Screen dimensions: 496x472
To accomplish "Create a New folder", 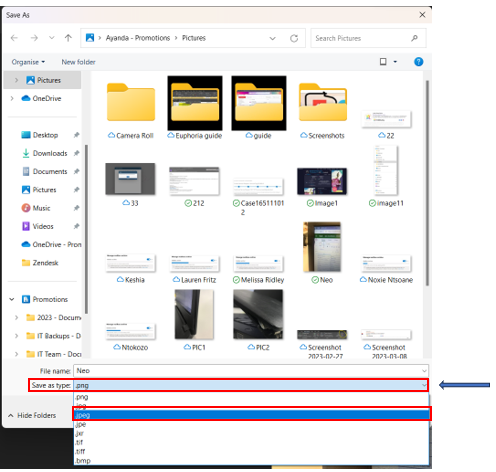I will click(78, 62).
